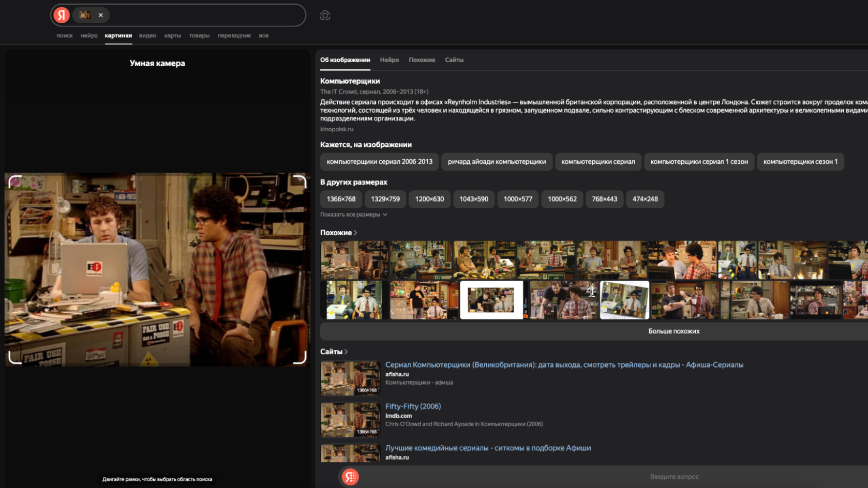Open the видео tab
Viewport: 868px width, 488px height.
pyautogui.click(x=147, y=36)
